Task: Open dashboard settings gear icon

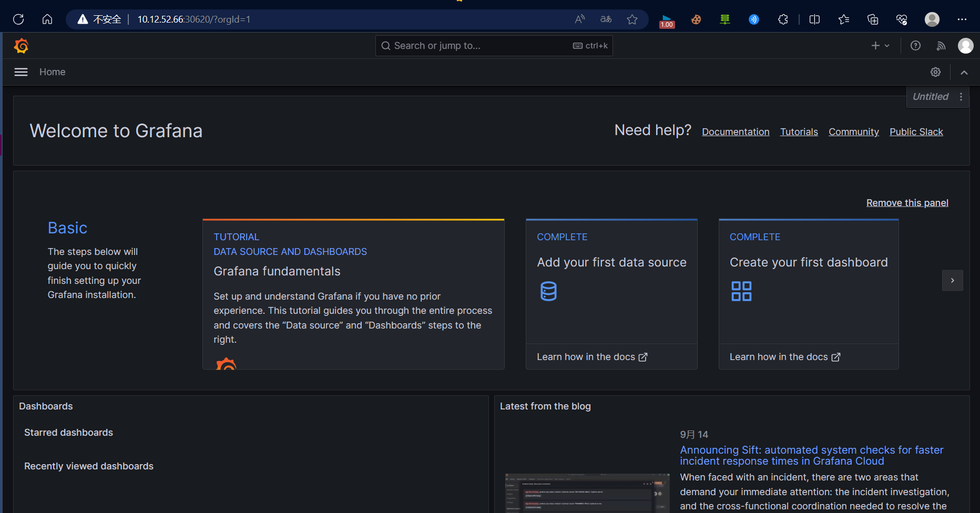Action: tap(935, 72)
